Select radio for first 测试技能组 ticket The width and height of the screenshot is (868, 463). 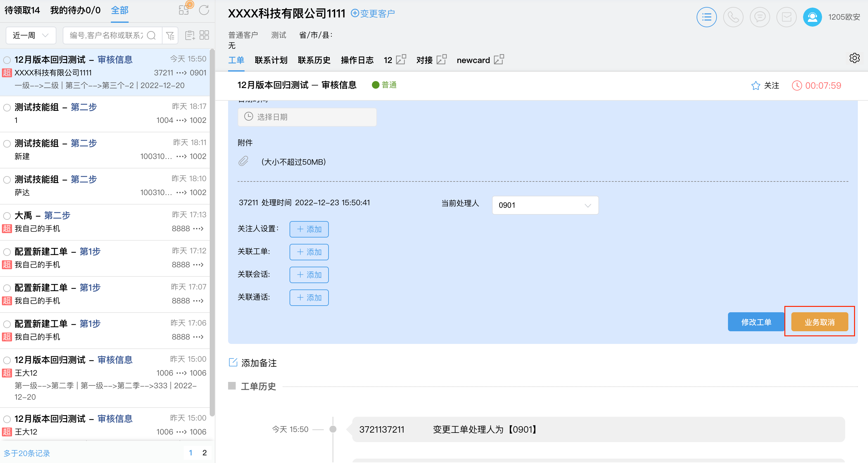click(7, 107)
